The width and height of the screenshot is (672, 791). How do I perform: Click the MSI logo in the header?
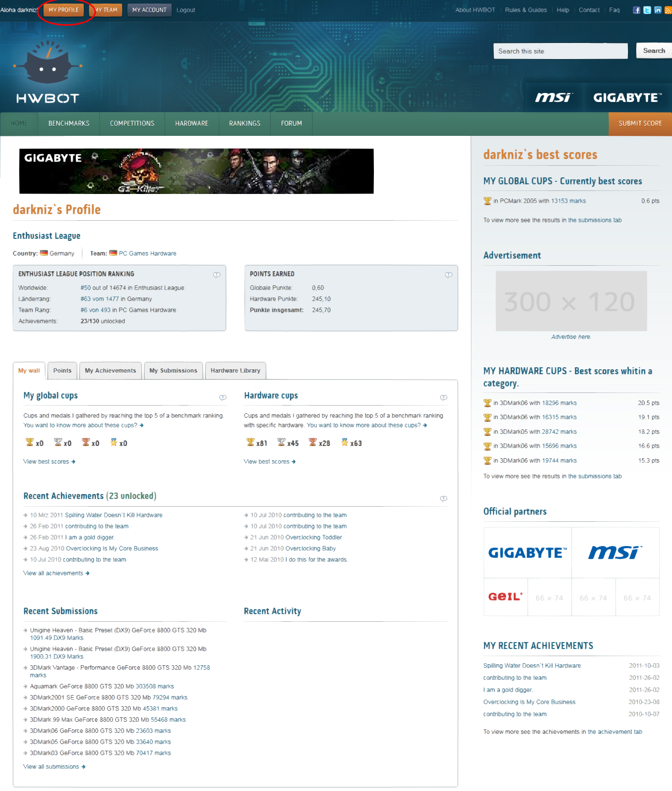pos(554,97)
